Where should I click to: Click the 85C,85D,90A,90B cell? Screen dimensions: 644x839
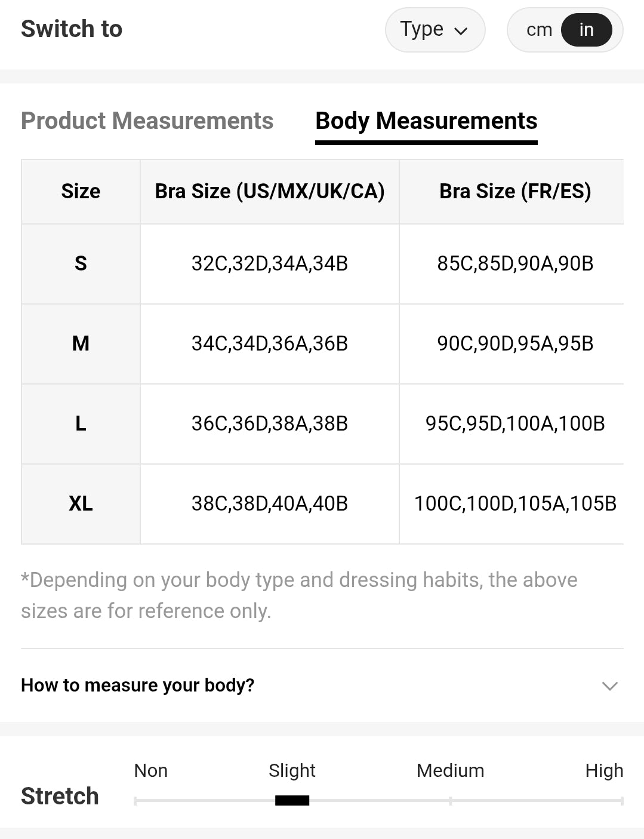[514, 263]
